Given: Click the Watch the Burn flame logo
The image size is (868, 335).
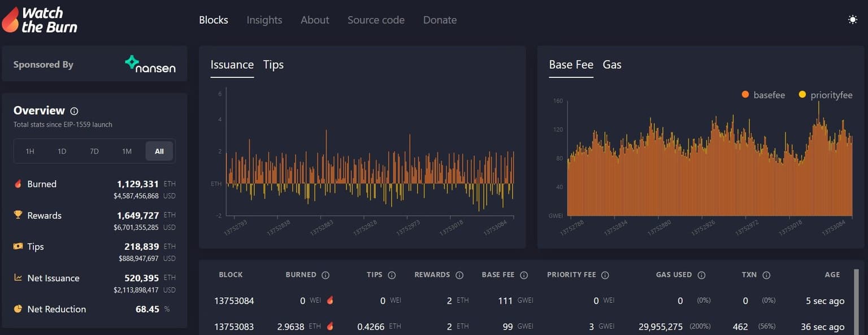Looking at the screenshot, I should (x=10, y=20).
